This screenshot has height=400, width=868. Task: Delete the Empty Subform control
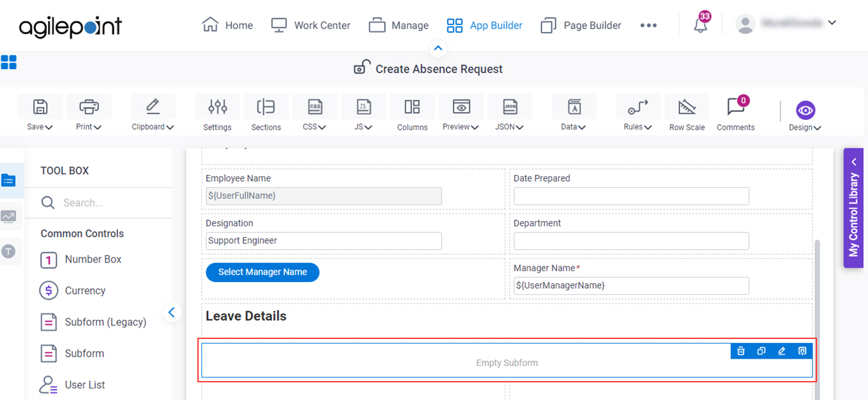741,351
